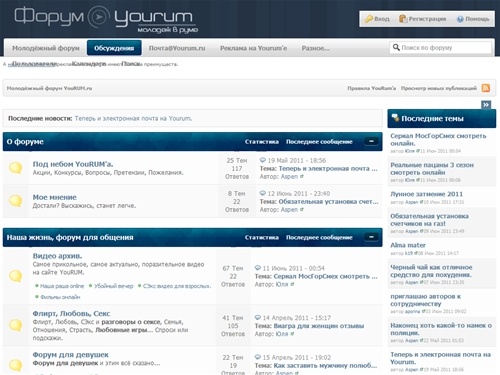500x375 pixels.
Task: Click last-post icon next to 12 Июнь 2011
Action: click(263, 193)
